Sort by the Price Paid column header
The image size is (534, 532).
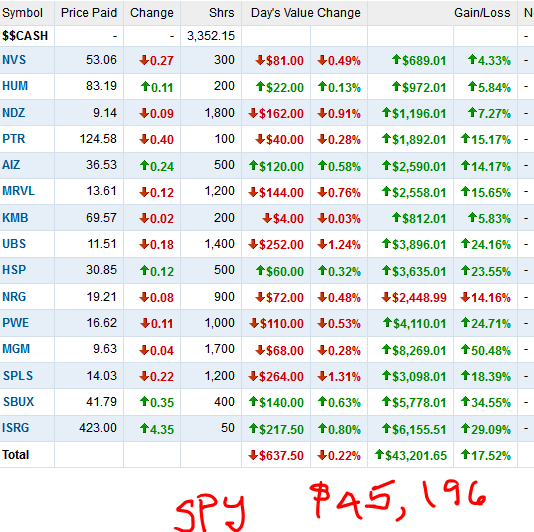pos(89,13)
